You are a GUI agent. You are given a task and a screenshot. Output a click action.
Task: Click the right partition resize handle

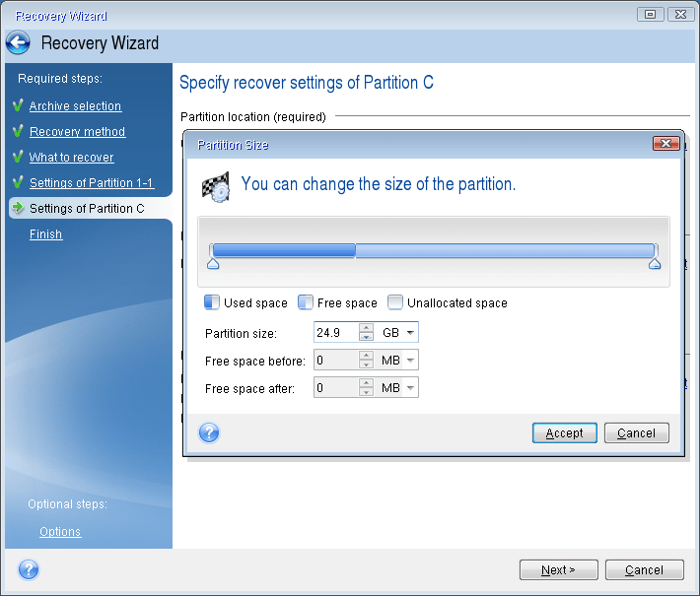[x=654, y=264]
